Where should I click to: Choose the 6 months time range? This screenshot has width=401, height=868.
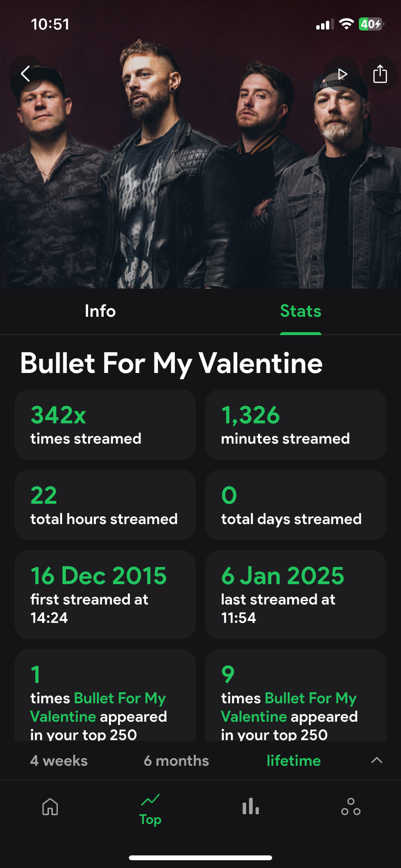[176, 760]
